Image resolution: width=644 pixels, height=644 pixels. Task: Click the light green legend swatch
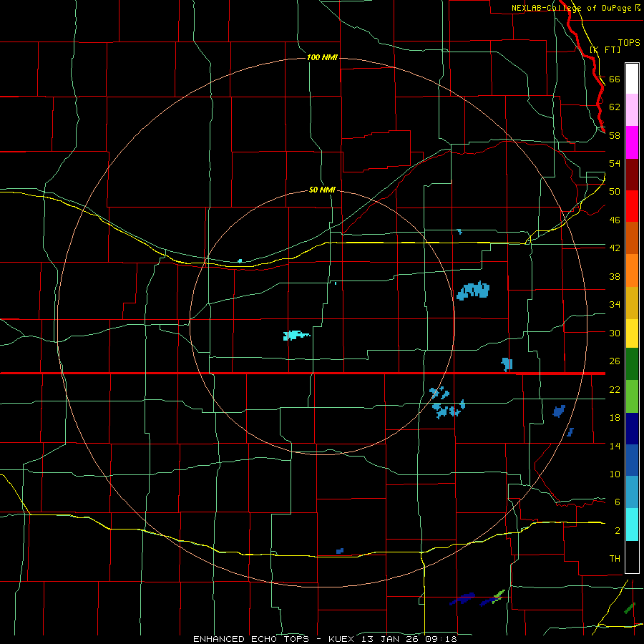click(632, 396)
